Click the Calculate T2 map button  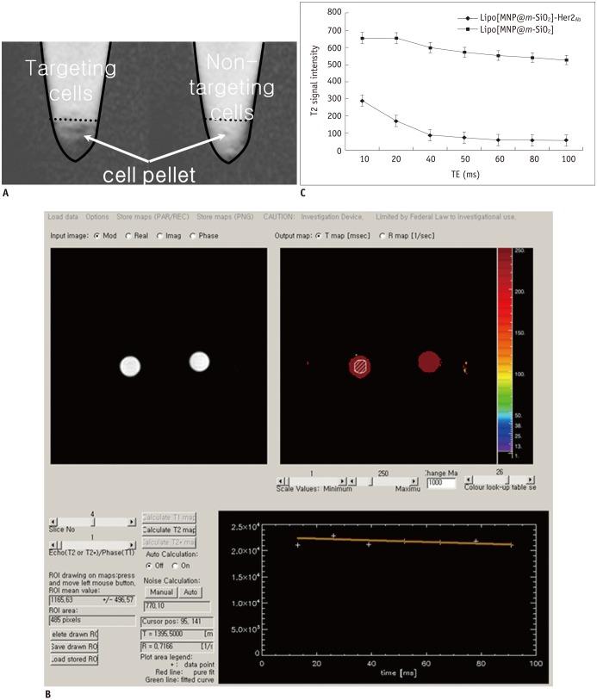click(x=169, y=530)
